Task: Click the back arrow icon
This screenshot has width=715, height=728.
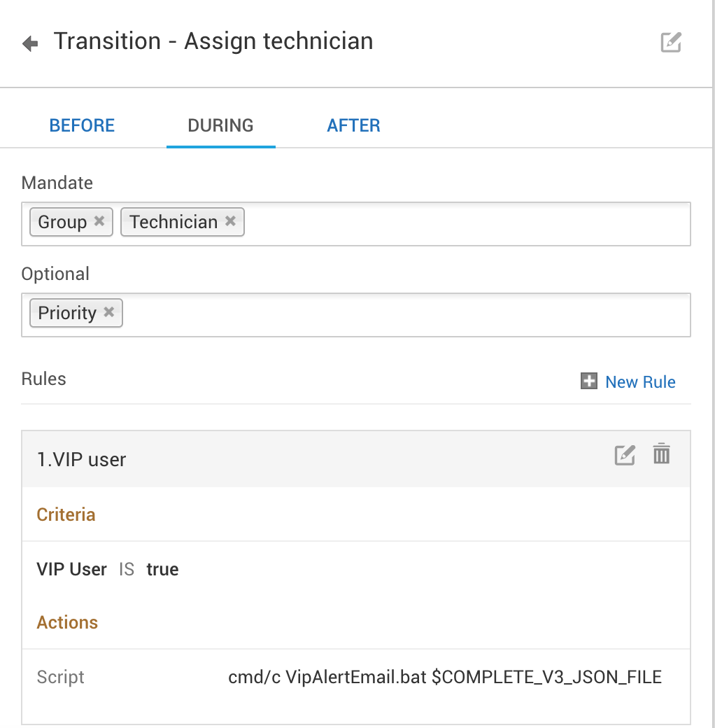Action: [30, 44]
